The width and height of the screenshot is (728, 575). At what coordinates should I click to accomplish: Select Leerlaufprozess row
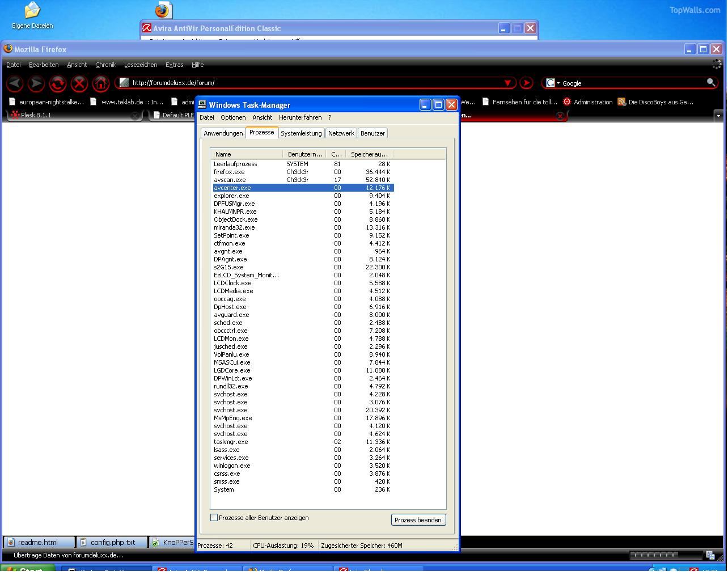tap(303, 164)
